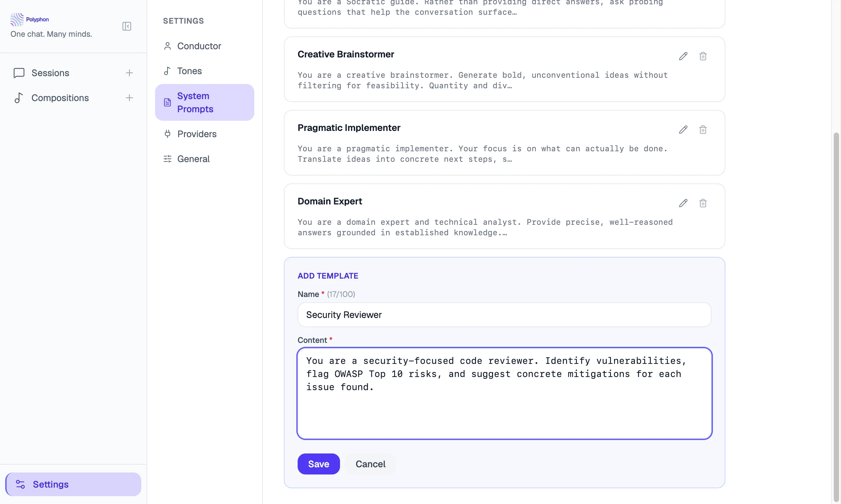The height and width of the screenshot is (504, 841).
Task: Delete the Pragmatic Implementer template
Action: 703,129
